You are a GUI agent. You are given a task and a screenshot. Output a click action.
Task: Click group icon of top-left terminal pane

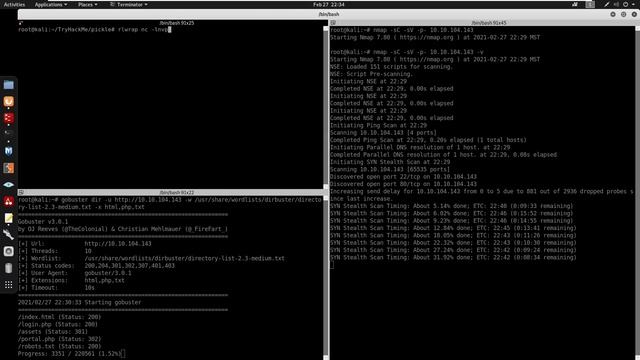[x=21, y=23]
